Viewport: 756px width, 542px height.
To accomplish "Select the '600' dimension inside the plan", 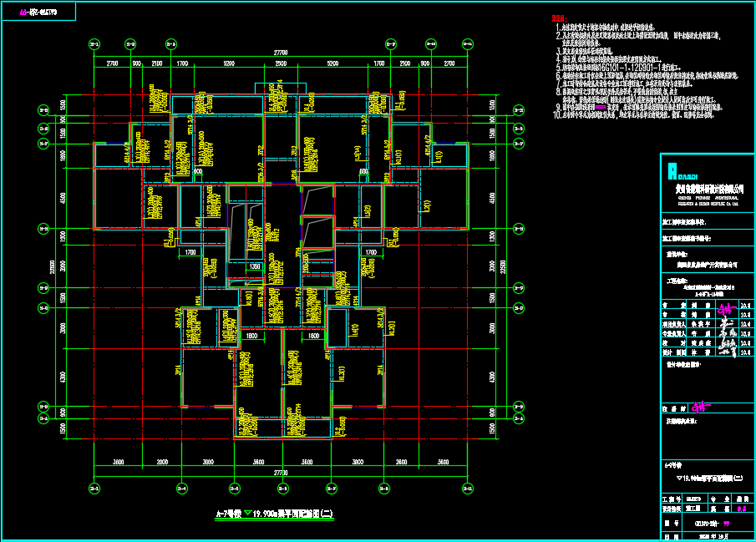I will [198, 171].
